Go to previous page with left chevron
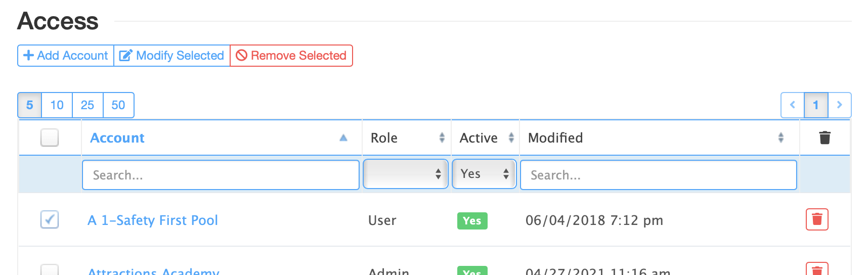The height and width of the screenshot is (275, 868). coord(793,105)
